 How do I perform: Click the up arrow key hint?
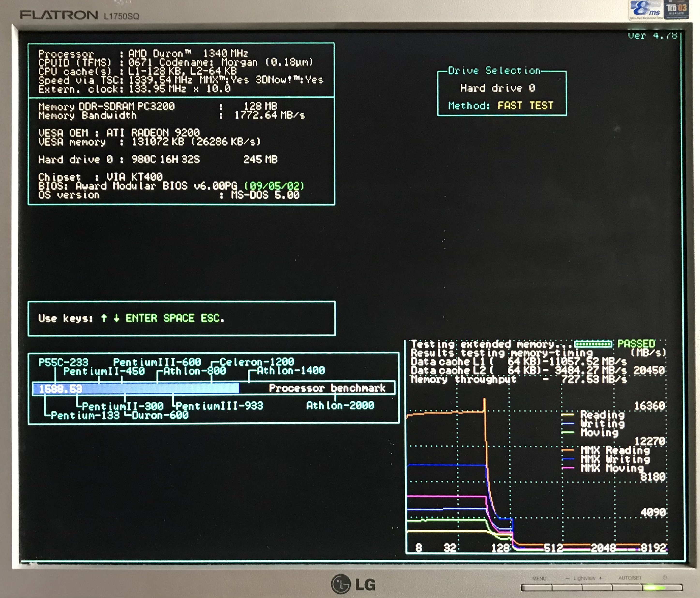click(104, 318)
